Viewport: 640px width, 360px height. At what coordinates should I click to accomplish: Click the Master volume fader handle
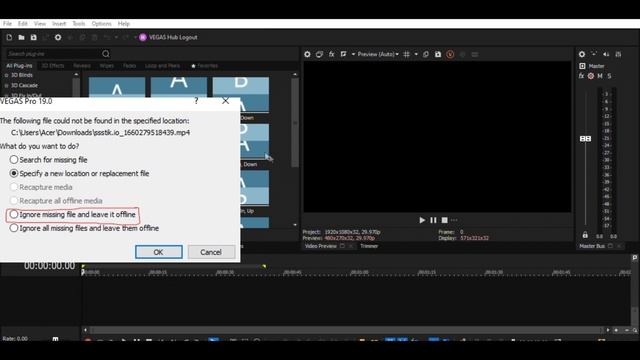coord(585,139)
